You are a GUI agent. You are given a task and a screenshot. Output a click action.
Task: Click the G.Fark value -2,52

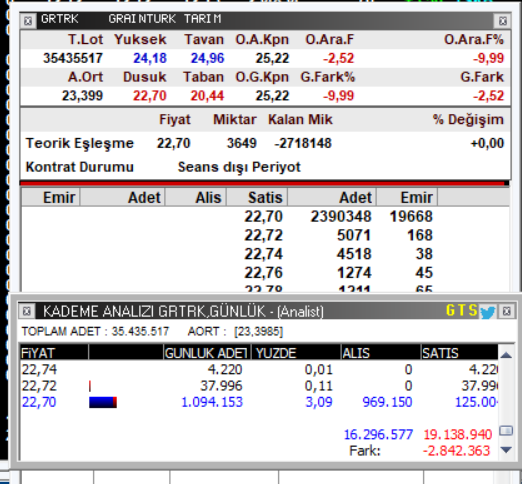click(488, 96)
